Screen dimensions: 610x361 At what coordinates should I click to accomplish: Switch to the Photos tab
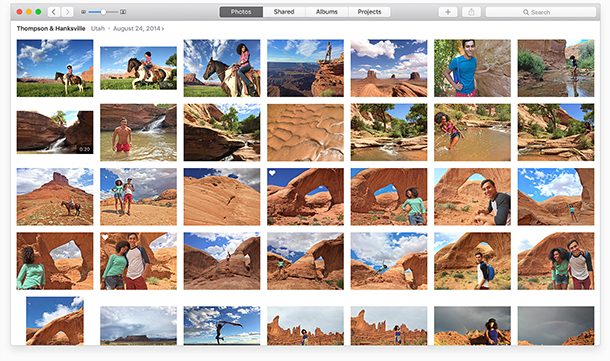[241, 12]
